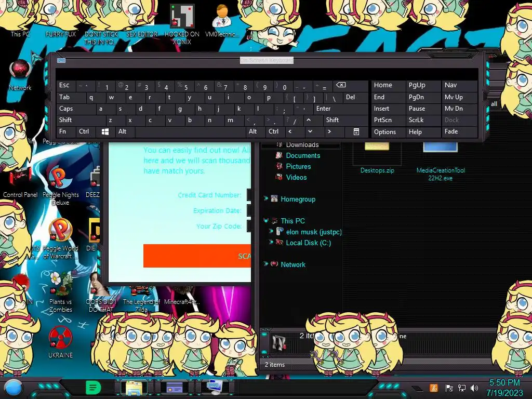Open the network tray icon
Image resolution: width=532 pixels, height=399 pixels.
click(462, 388)
